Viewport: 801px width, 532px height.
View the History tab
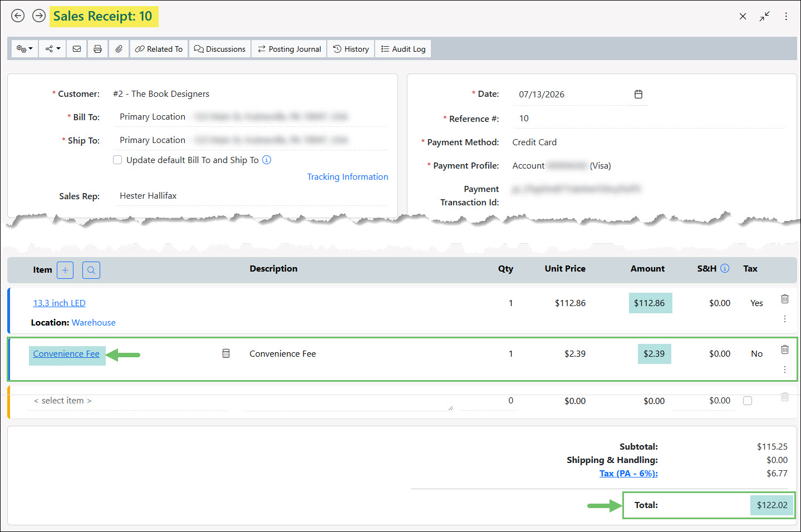351,49
